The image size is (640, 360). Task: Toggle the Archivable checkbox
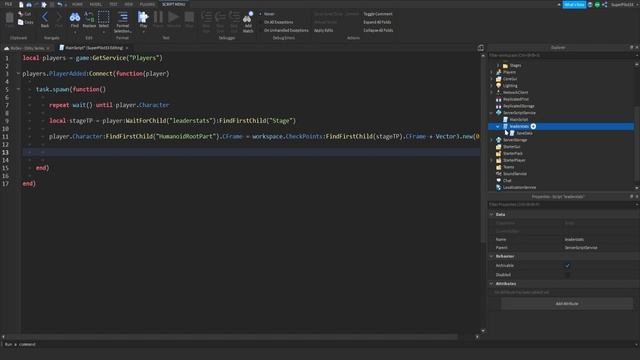click(567, 266)
